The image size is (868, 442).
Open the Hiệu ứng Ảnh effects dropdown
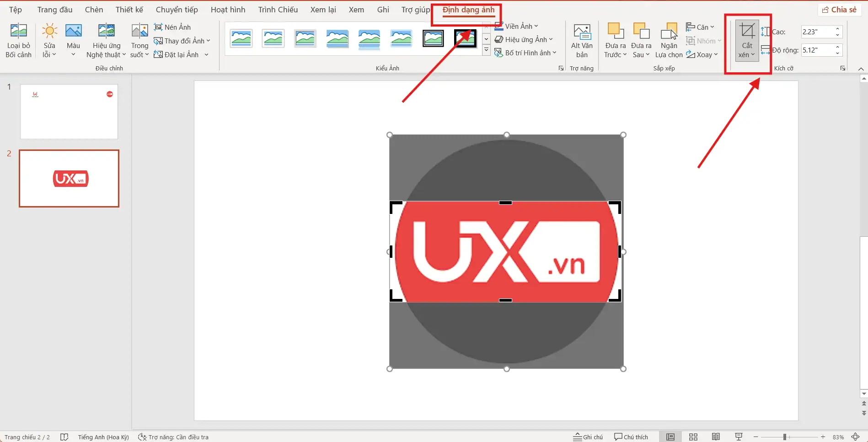click(x=524, y=39)
